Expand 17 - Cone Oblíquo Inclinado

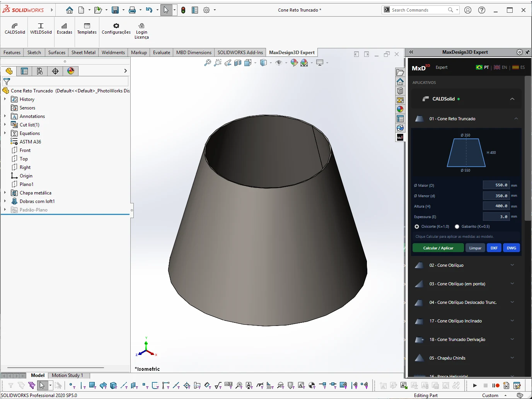click(x=512, y=321)
